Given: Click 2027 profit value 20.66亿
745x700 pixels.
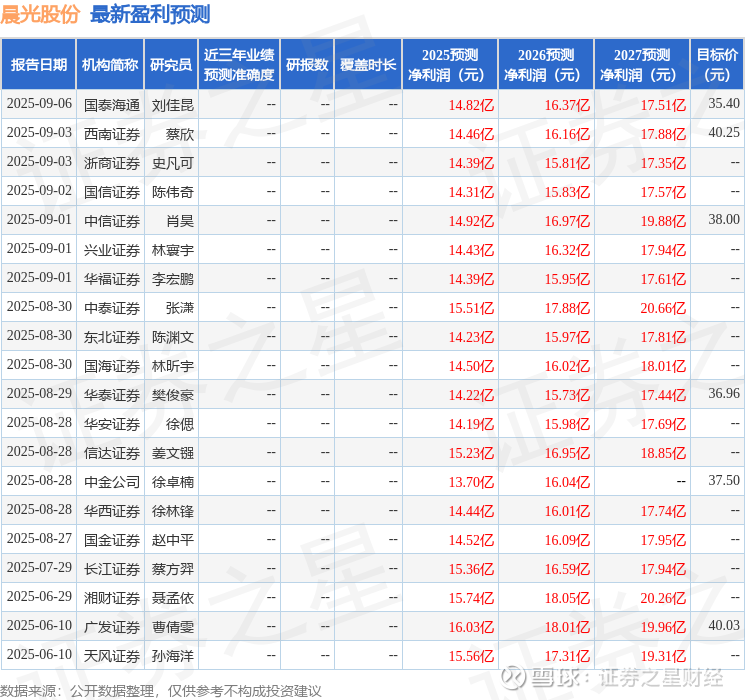Looking at the screenshot, I should [663, 308].
